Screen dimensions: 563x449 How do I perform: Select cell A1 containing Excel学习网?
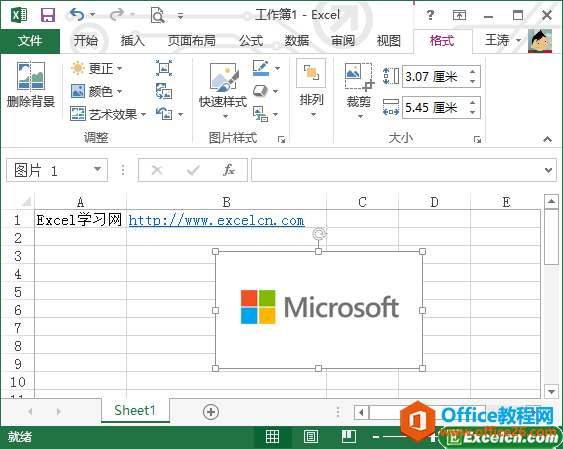80,220
